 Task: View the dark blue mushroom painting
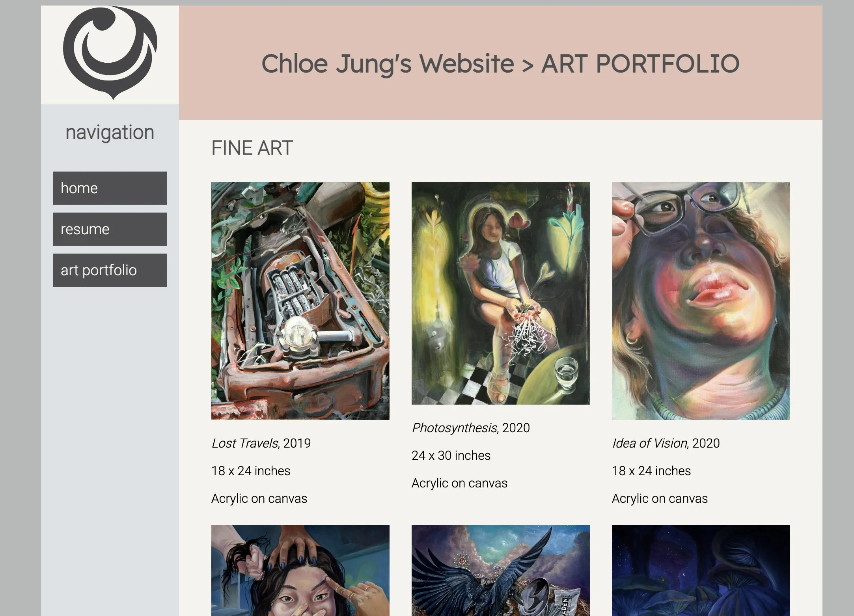tap(701, 570)
